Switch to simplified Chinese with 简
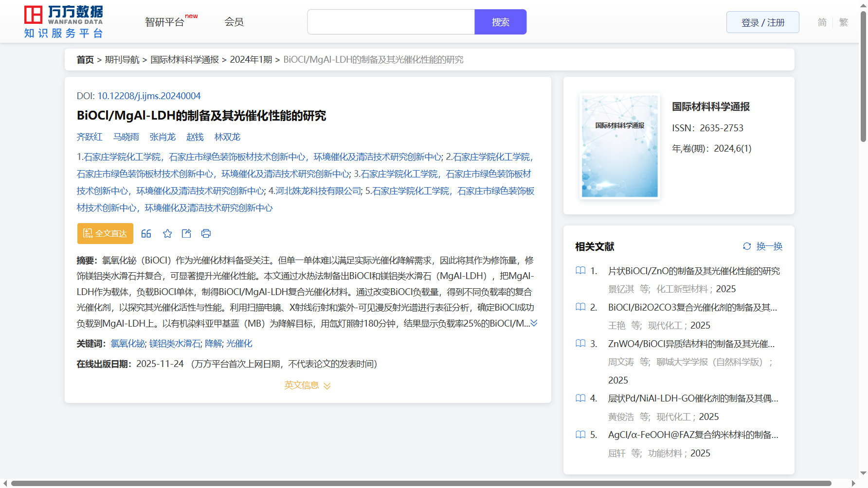This screenshot has width=868, height=488. pos(822,22)
